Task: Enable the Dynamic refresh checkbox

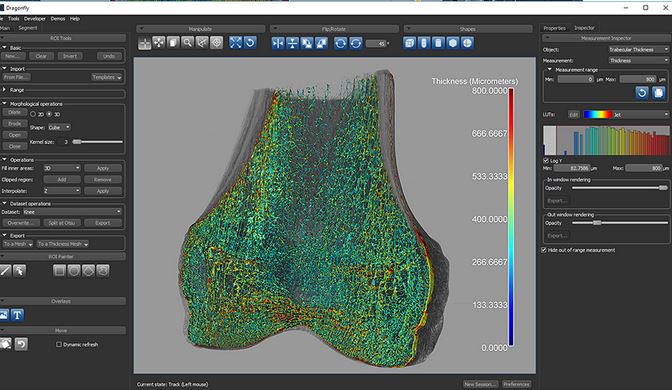Action: [x=59, y=345]
